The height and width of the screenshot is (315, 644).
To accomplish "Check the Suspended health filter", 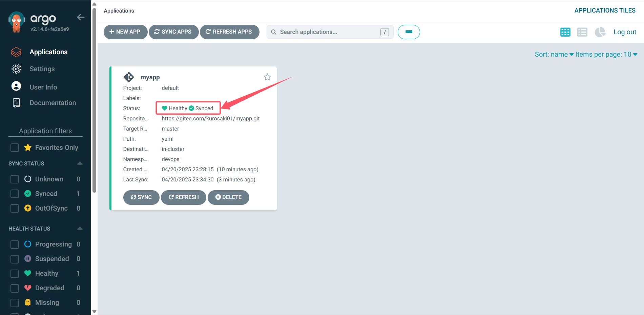I will tap(15, 259).
